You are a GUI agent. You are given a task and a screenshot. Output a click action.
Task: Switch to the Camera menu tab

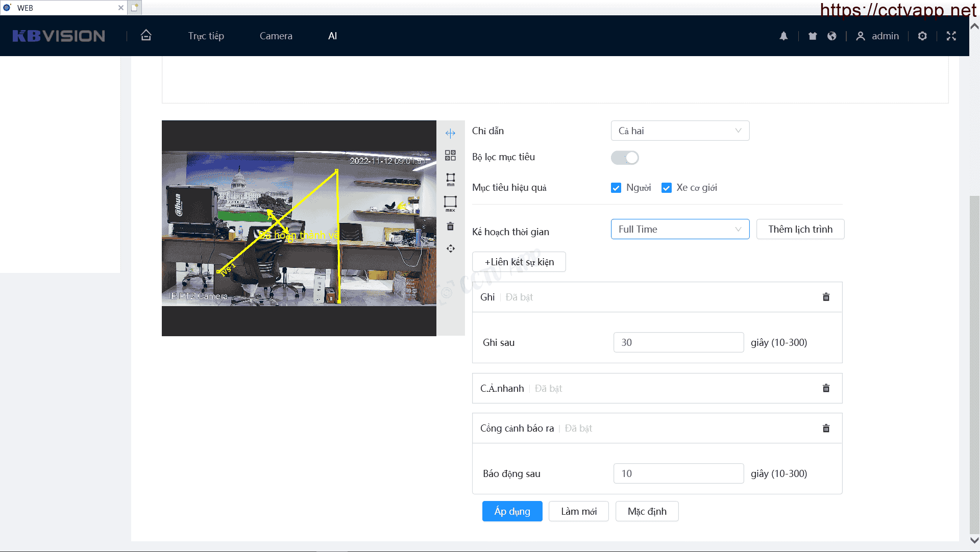276,36
